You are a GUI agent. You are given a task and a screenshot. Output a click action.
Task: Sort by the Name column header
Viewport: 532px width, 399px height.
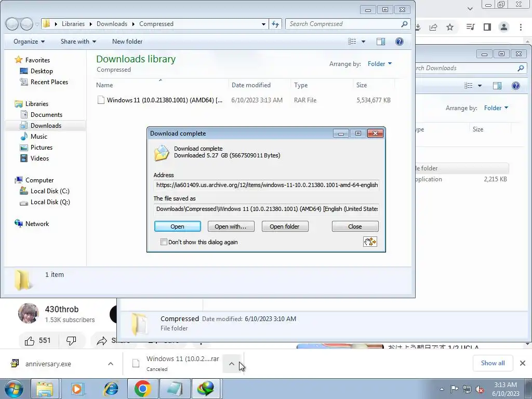[162, 85]
